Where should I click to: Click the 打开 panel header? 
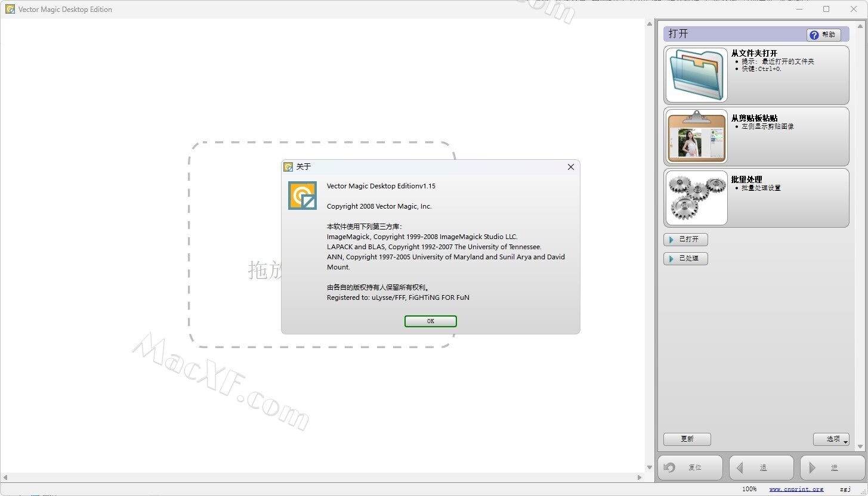click(755, 34)
